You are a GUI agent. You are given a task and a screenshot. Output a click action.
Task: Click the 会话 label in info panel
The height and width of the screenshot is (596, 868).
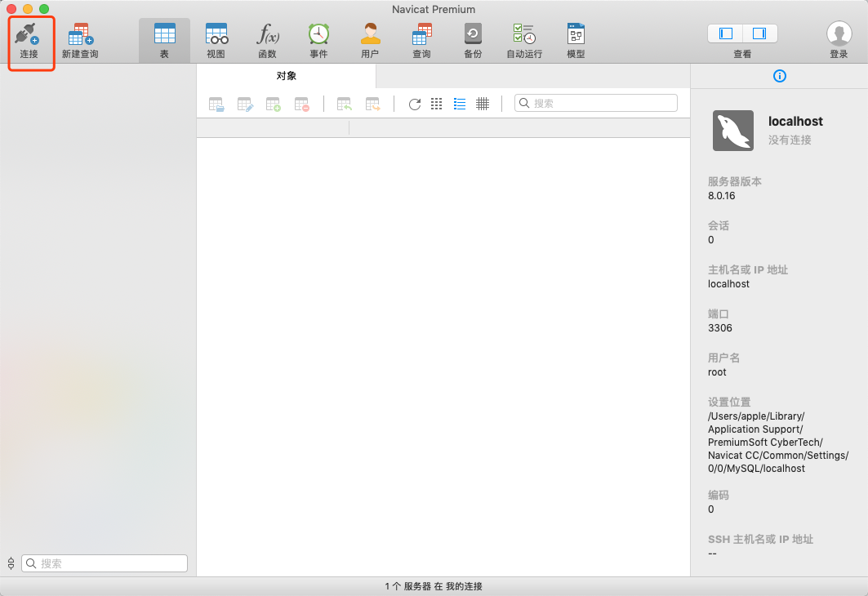[x=719, y=225]
